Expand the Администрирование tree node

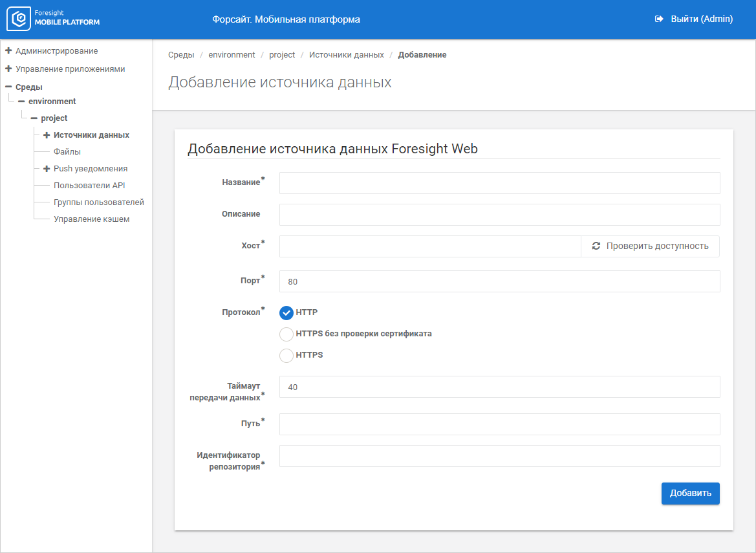(8, 50)
